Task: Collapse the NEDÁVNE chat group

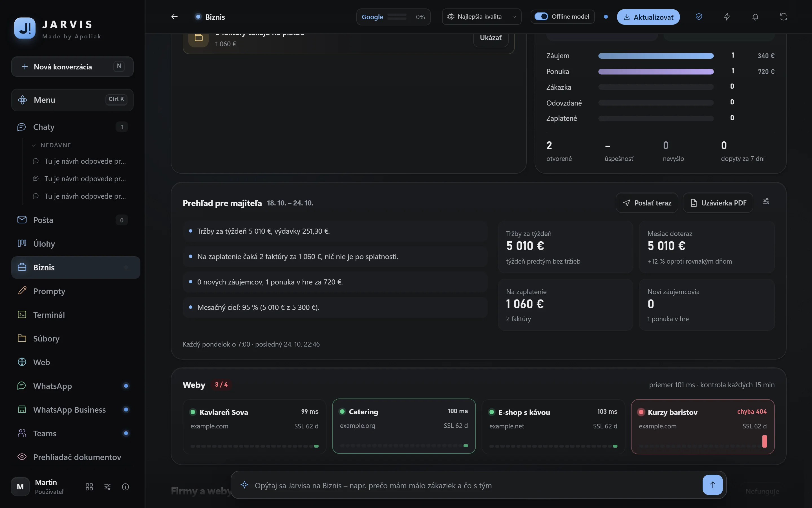Action: pos(52,145)
